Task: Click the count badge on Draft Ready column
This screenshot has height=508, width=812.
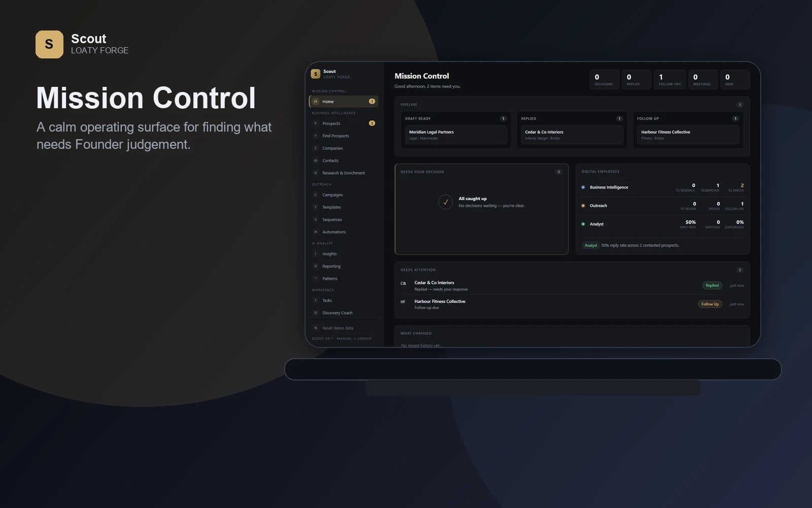Action: tap(503, 119)
